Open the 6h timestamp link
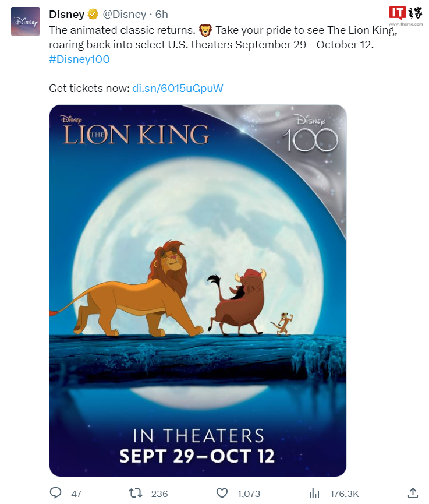This screenshot has height=504, width=429. (x=161, y=15)
